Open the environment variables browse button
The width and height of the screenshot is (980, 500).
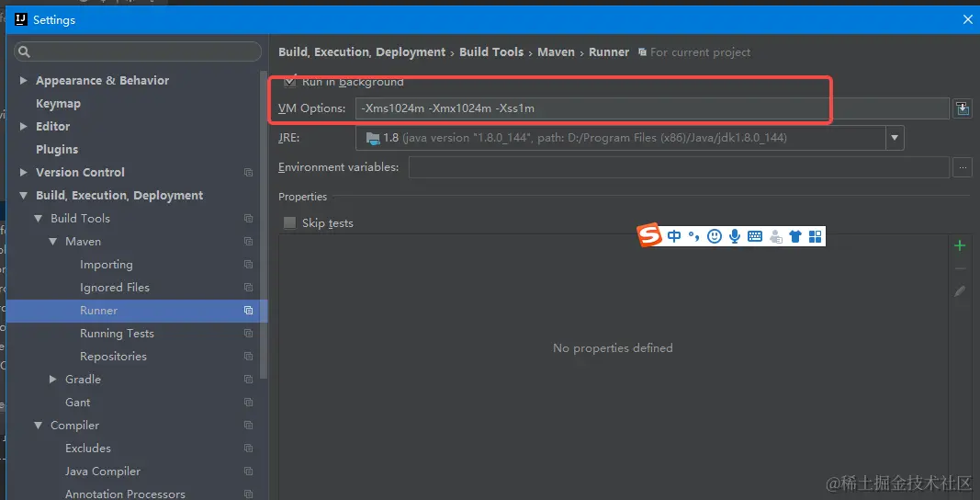[x=963, y=167]
